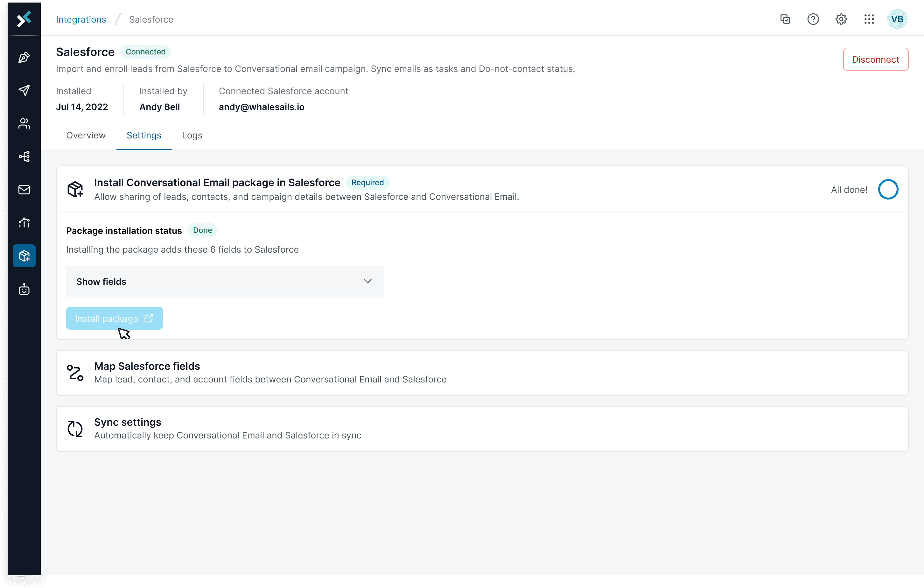Click the Install package button
Screen dimensions: 924x588
tap(114, 318)
